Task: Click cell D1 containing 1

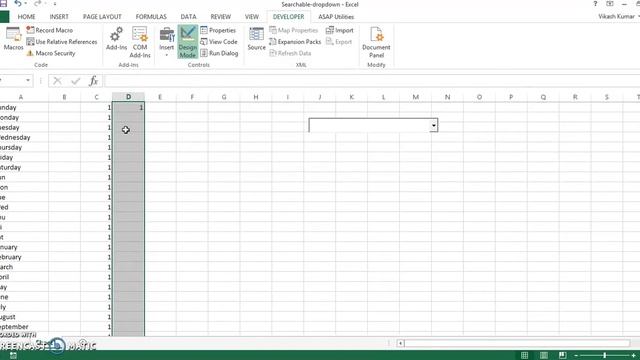Action: pos(129,107)
